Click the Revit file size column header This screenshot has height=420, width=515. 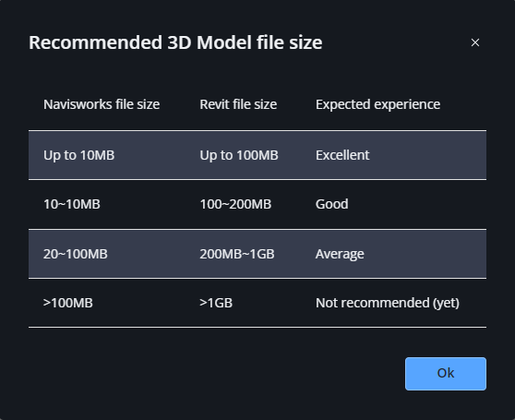(238, 104)
